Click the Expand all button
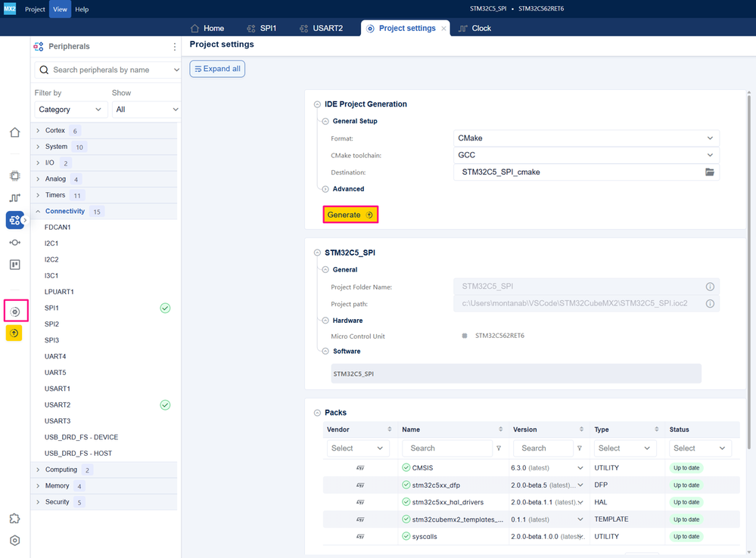The image size is (756, 558). [217, 69]
